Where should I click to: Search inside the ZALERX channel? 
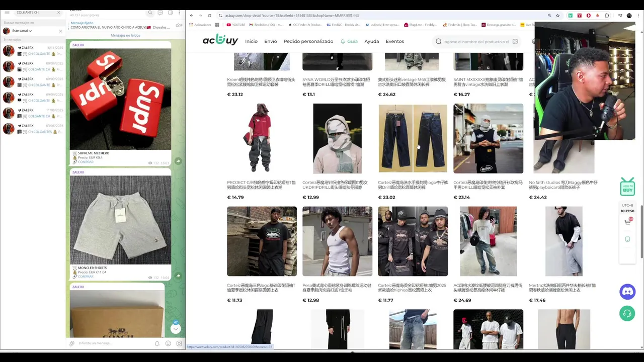pyautogui.click(x=150, y=13)
